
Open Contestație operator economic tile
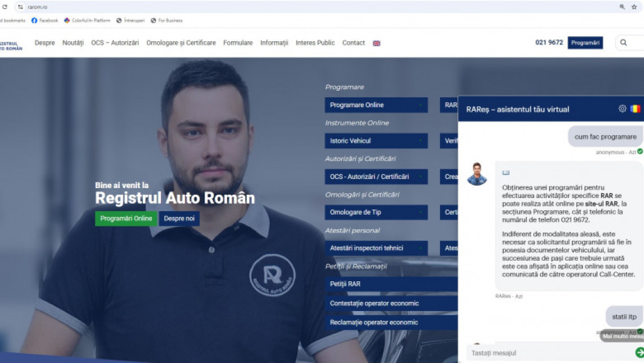[392, 303]
